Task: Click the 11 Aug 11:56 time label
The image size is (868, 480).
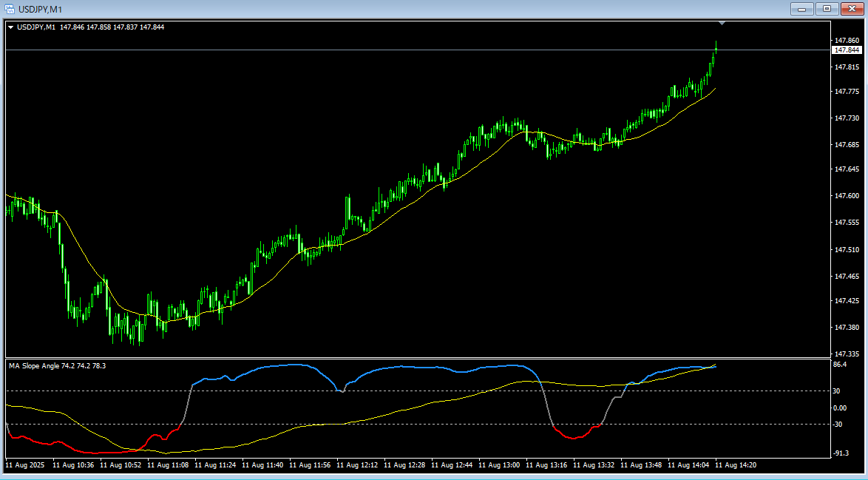Action: click(x=310, y=466)
